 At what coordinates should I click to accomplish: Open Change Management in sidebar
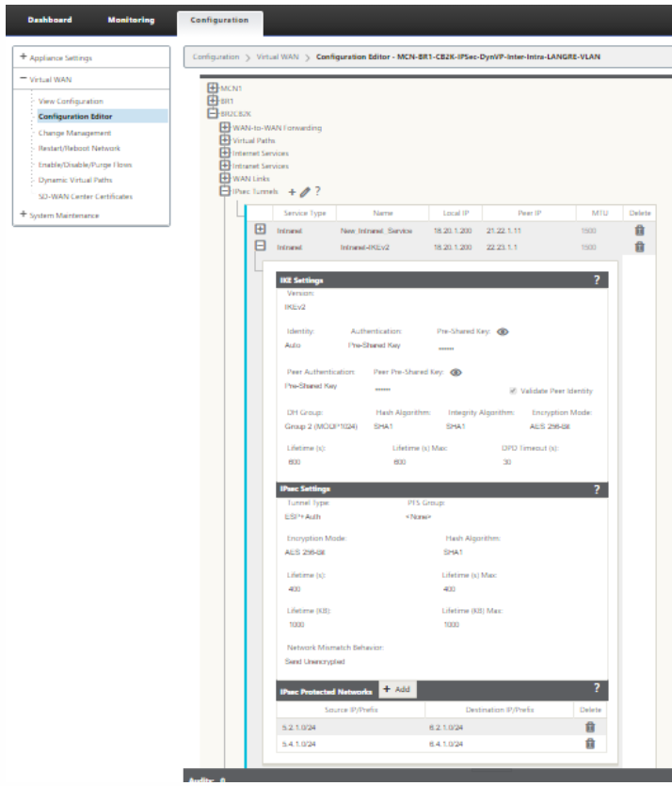point(74,133)
